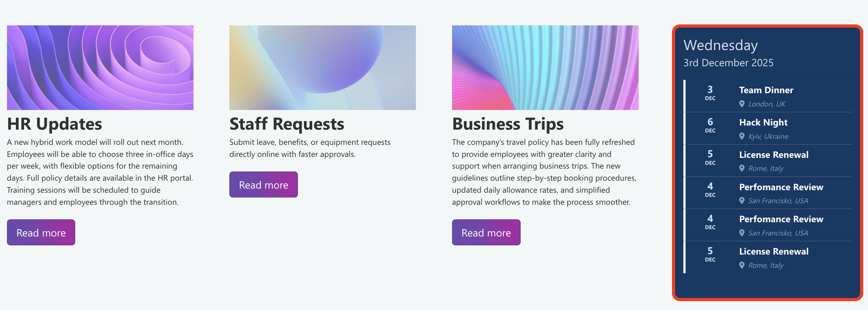This screenshot has height=310, width=868.
Task: Select the Staff Requests heading
Action: pyautogui.click(x=287, y=124)
